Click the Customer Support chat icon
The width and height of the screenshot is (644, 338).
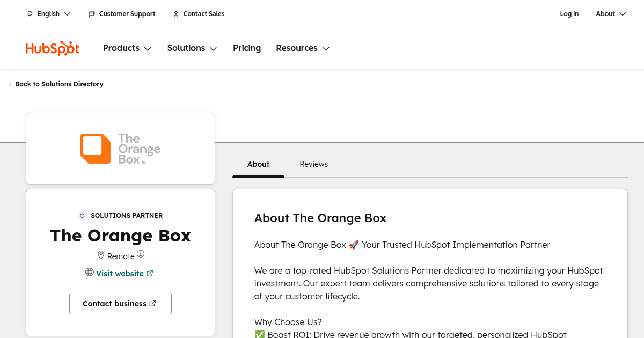click(x=92, y=14)
